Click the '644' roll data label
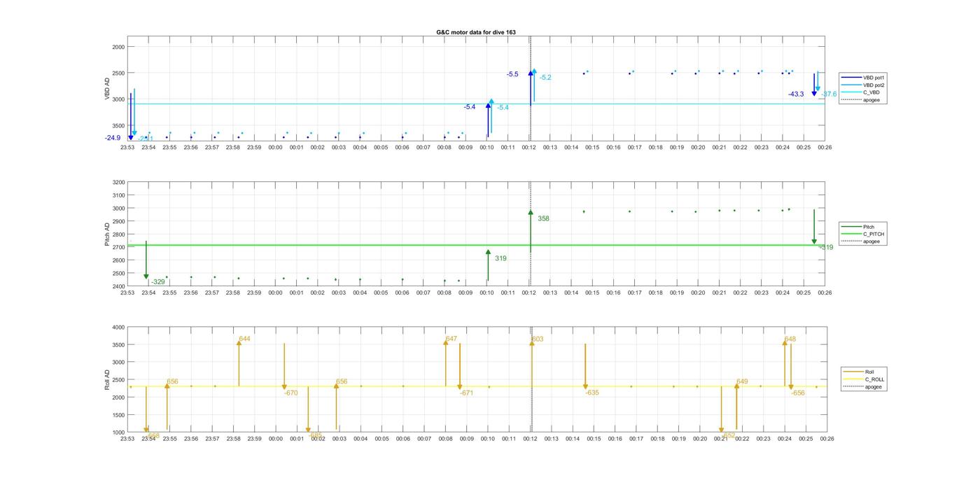Image resolution: width=980 pixels, height=485 pixels. click(x=244, y=339)
